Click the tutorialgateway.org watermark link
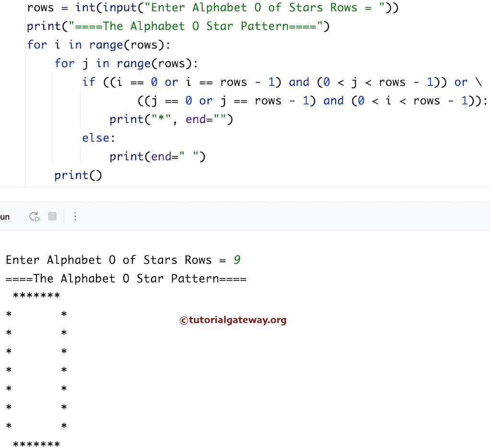This screenshot has width=491, height=448. [233, 320]
